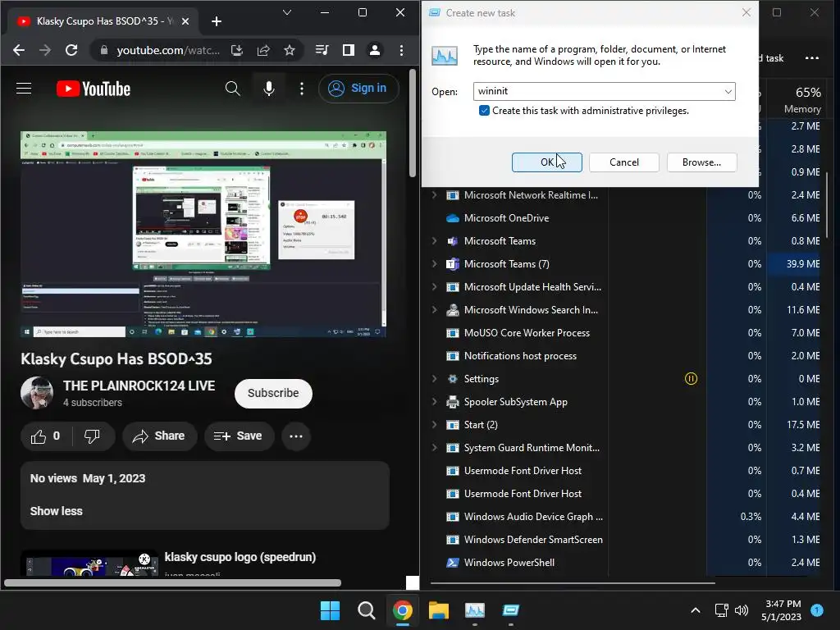Open klasky csupo logo (speedrun) video
The height and width of the screenshot is (630, 840).
point(240,557)
